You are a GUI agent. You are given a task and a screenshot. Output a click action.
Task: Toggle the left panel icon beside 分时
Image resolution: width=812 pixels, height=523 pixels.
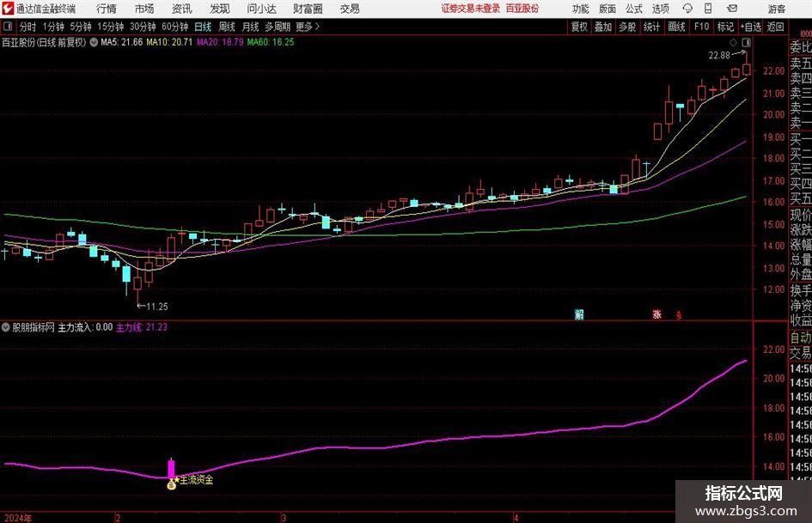pos(8,27)
